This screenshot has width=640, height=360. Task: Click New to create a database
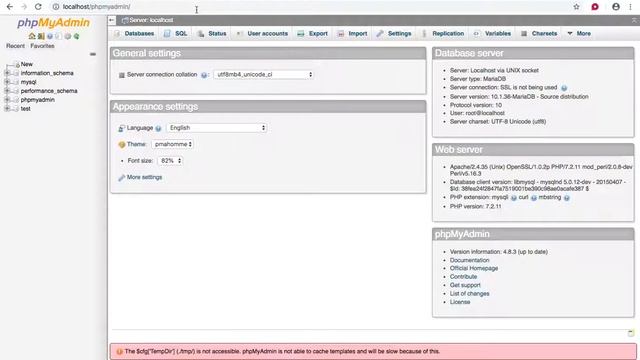click(27, 64)
